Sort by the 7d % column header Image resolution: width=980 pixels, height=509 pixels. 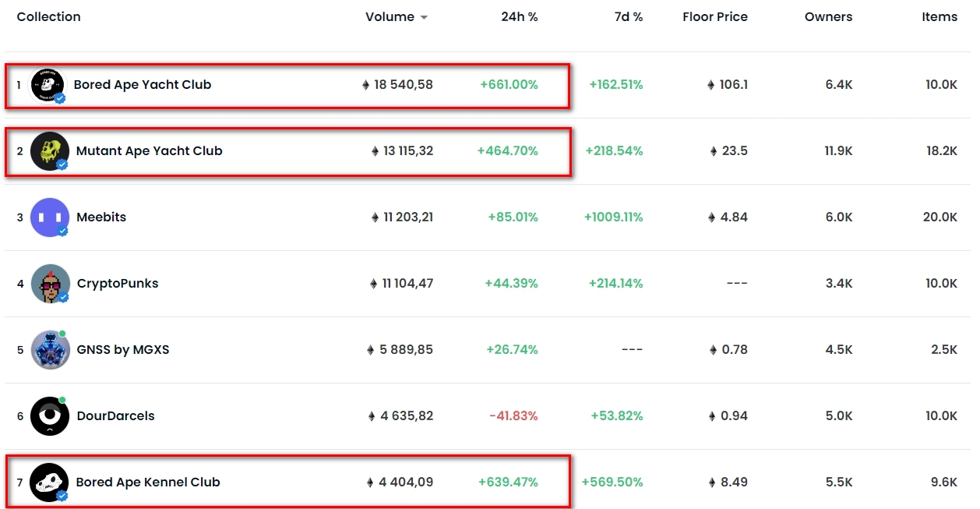(628, 16)
